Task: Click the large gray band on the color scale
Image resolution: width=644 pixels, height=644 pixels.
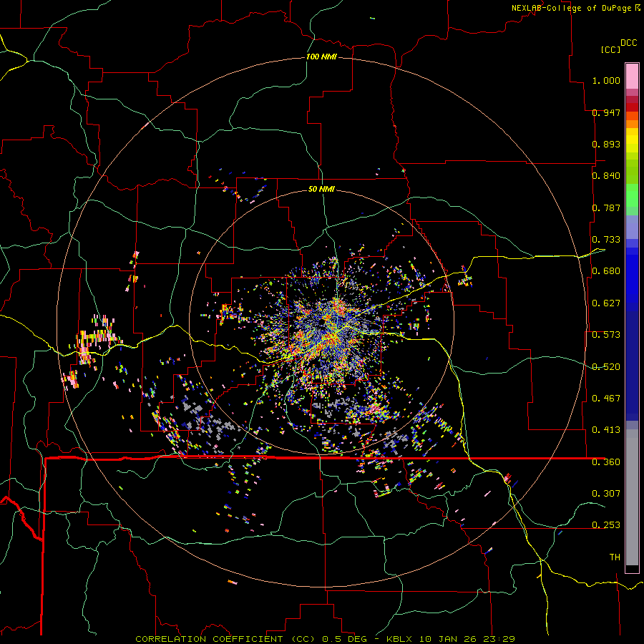Action: (x=632, y=497)
